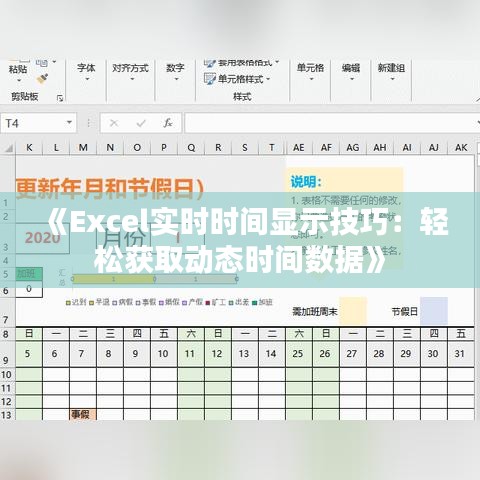This screenshot has height=480, width=480.
Task: Click the cell showing day 25
Action: [x=298, y=354]
